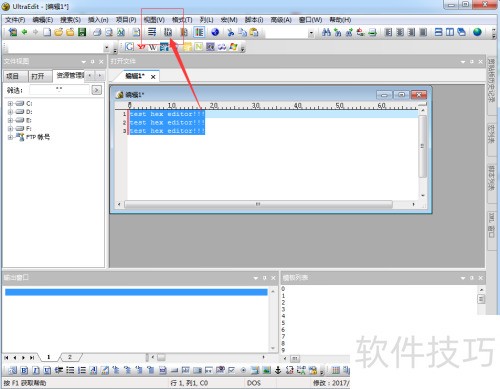Open the 文件(F) menu
This screenshot has height=389, width=500.
(x=15, y=20)
